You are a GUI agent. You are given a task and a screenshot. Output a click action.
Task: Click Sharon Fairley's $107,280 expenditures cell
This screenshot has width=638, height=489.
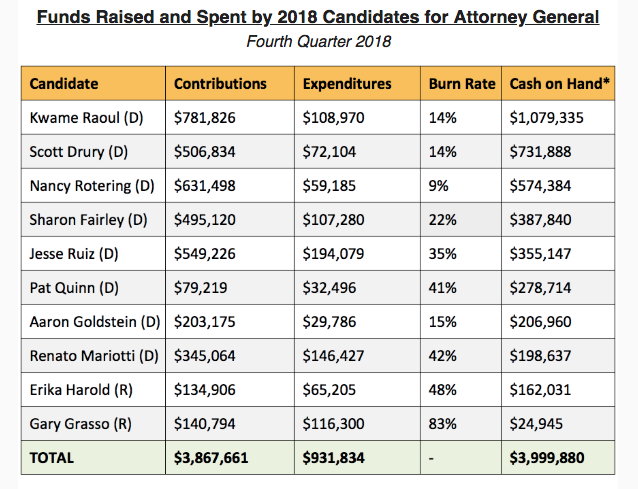(x=334, y=219)
